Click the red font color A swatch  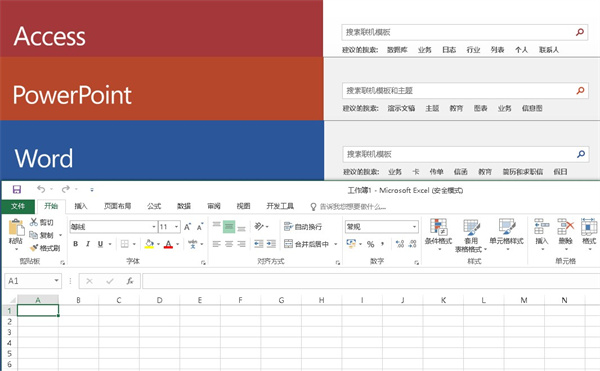point(168,244)
